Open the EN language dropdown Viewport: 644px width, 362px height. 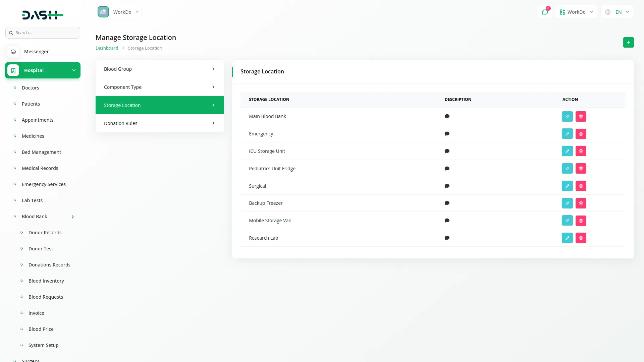[617, 12]
